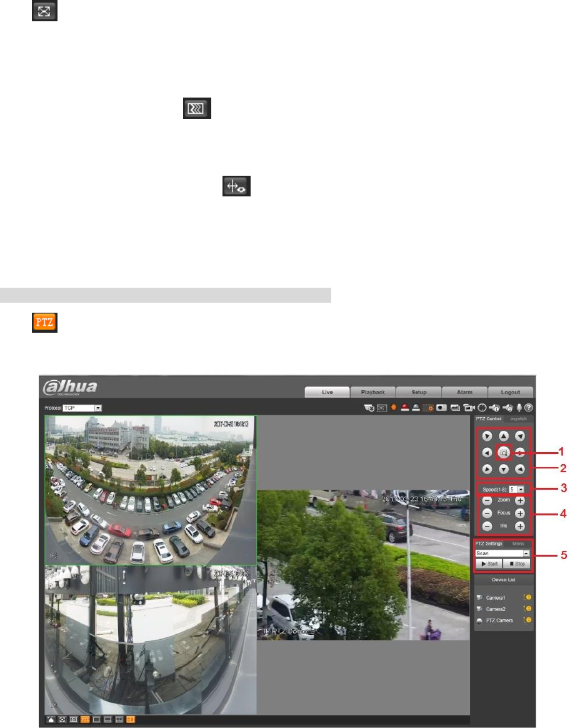Click the yellow stream icon beside PTZ Camera
The width and height of the screenshot is (570, 728).
[x=527, y=620]
